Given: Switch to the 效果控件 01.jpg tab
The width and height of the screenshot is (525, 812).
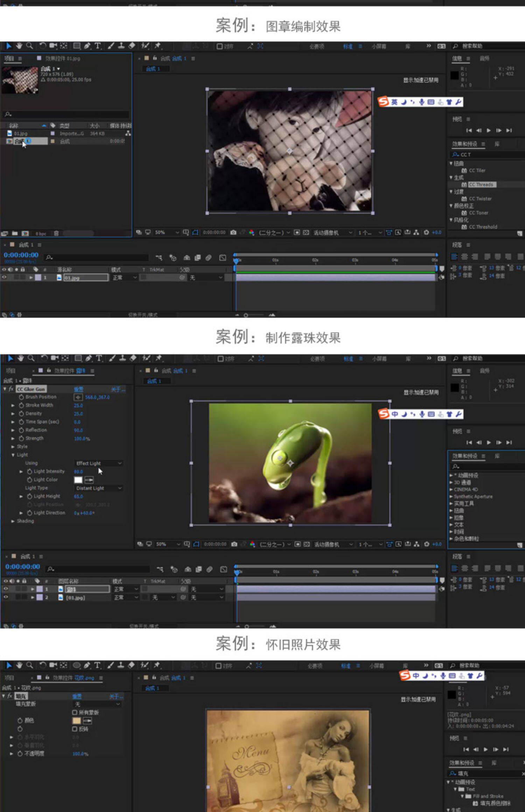Looking at the screenshot, I should click(x=62, y=58).
